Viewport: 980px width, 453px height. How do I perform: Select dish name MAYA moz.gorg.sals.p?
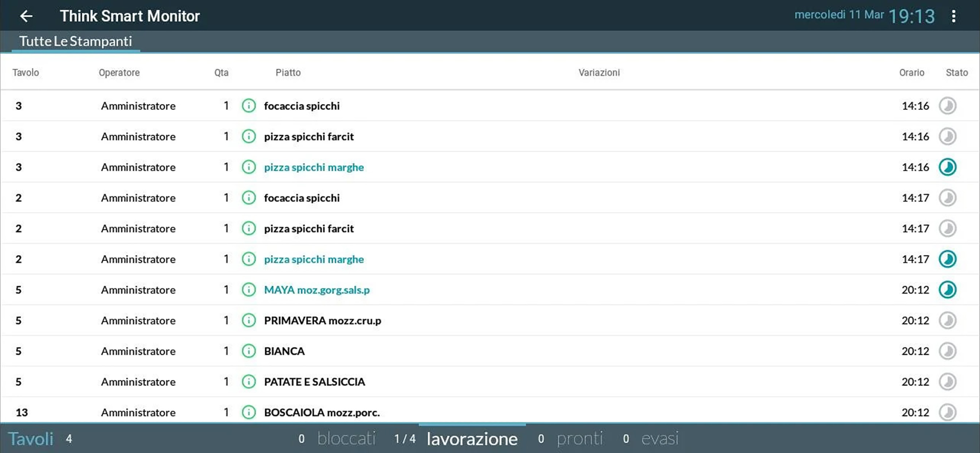pos(317,290)
